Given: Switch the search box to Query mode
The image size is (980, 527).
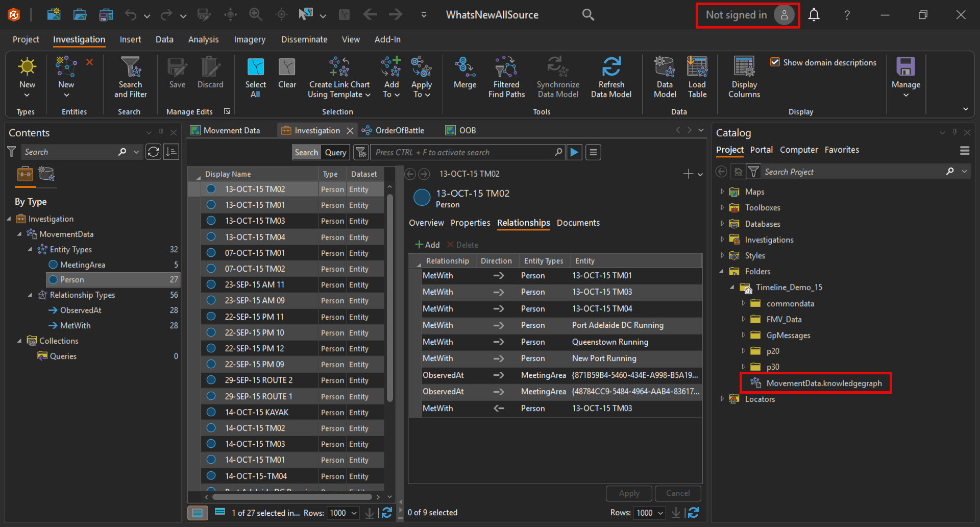Looking at the screenshot, I should (x=335, y=152).
